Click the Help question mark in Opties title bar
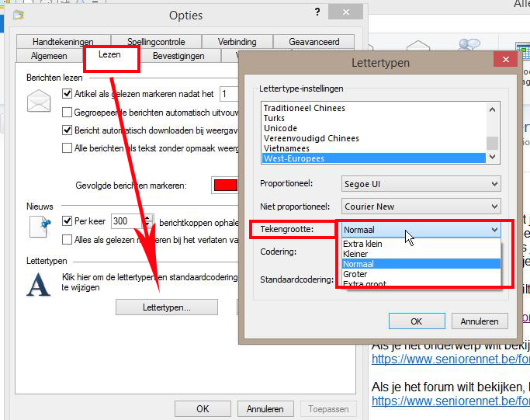Screen dimensions: 530x420 [x=317, y=13]
